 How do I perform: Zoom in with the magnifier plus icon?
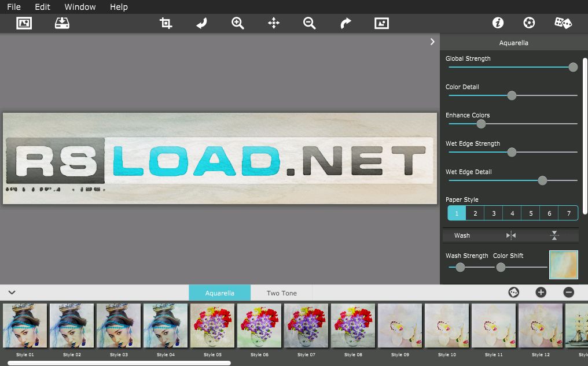(237, 23)
